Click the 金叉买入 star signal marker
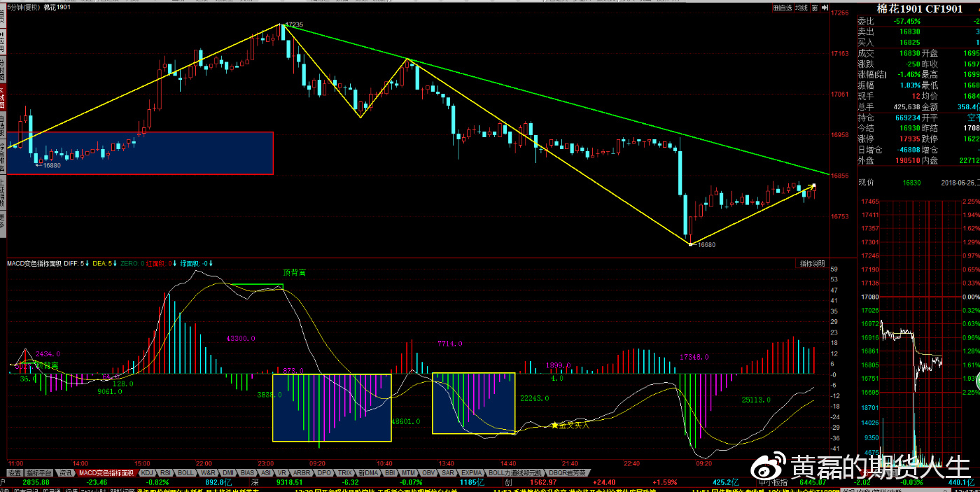Viewport: 980px width, 492px height. coord(571,425)
